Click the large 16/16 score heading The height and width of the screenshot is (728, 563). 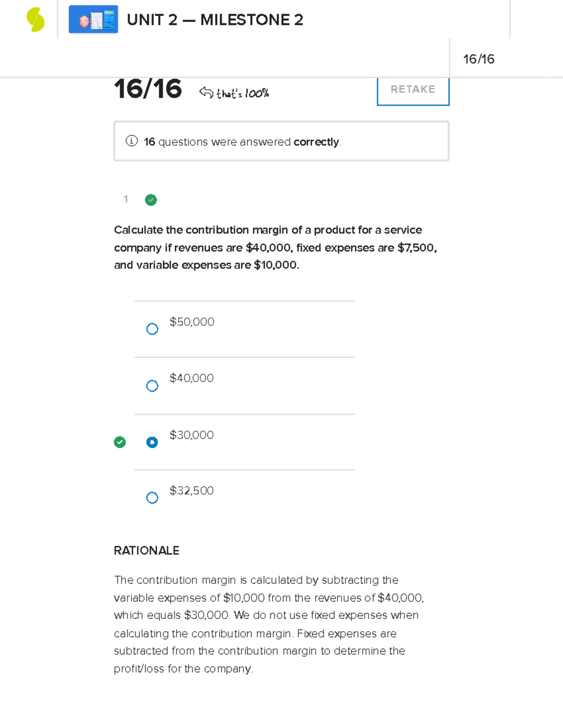148,89
